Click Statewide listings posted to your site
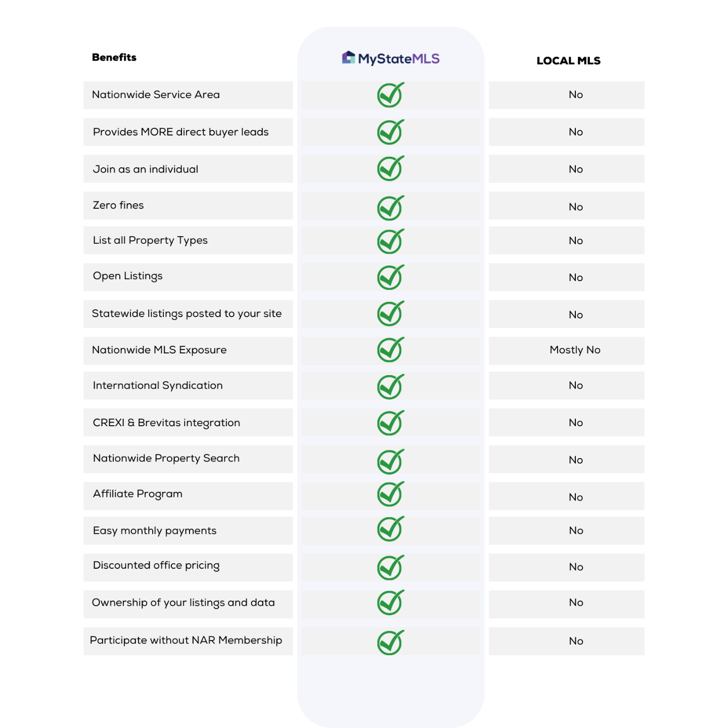Screen dimensions: 728x728 pyautogui.click(x=187, y=314)
